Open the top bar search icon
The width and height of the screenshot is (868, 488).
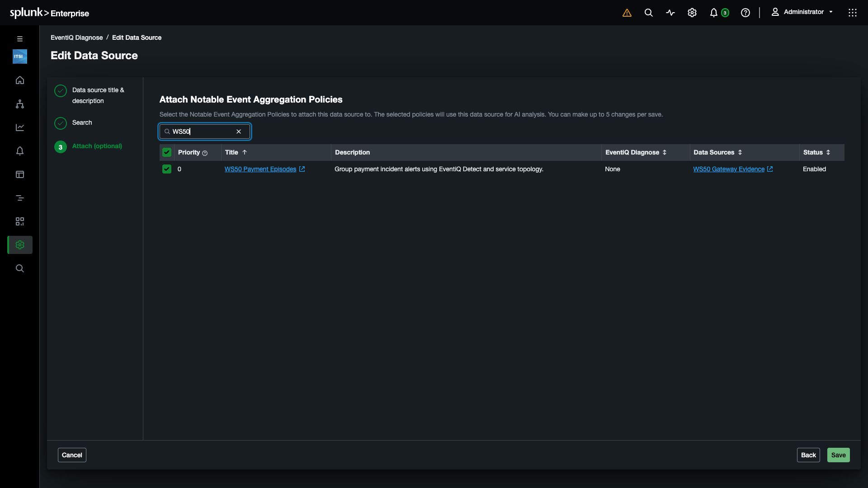[648, 13]
